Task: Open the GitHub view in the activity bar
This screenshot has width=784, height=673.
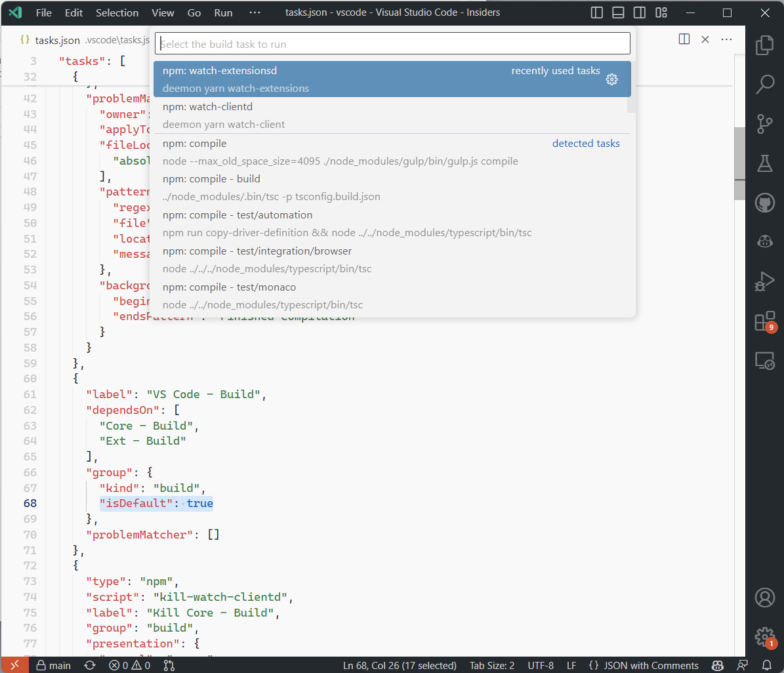Action: 765,203
